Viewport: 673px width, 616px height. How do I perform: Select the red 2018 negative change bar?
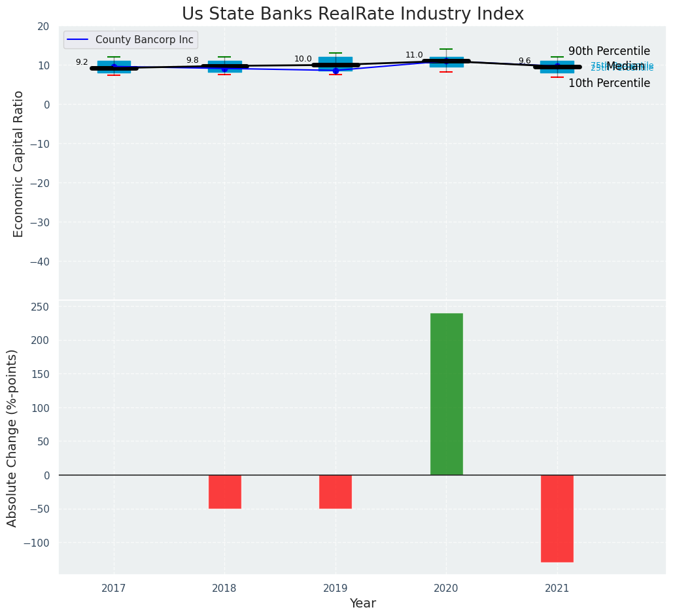click(224, 491)
